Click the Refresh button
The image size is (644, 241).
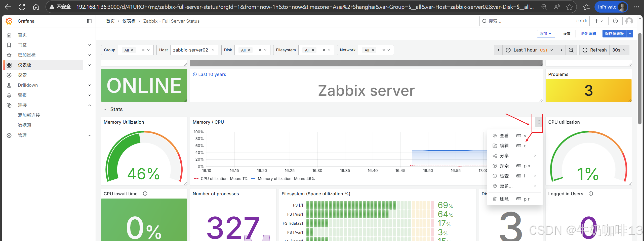tap(594, 50)
